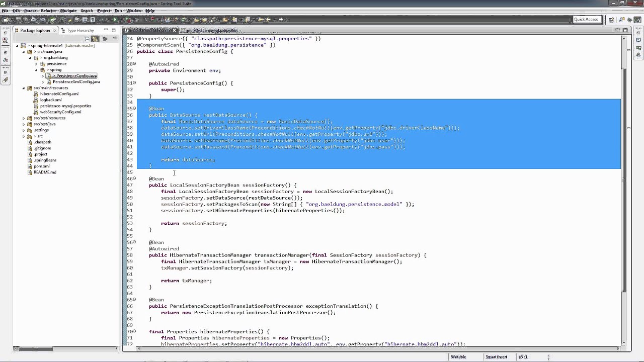The height and width of the screenshot is (362, 644).
Task: Expand the src/test/resources folder
Action: click(24, 118)
